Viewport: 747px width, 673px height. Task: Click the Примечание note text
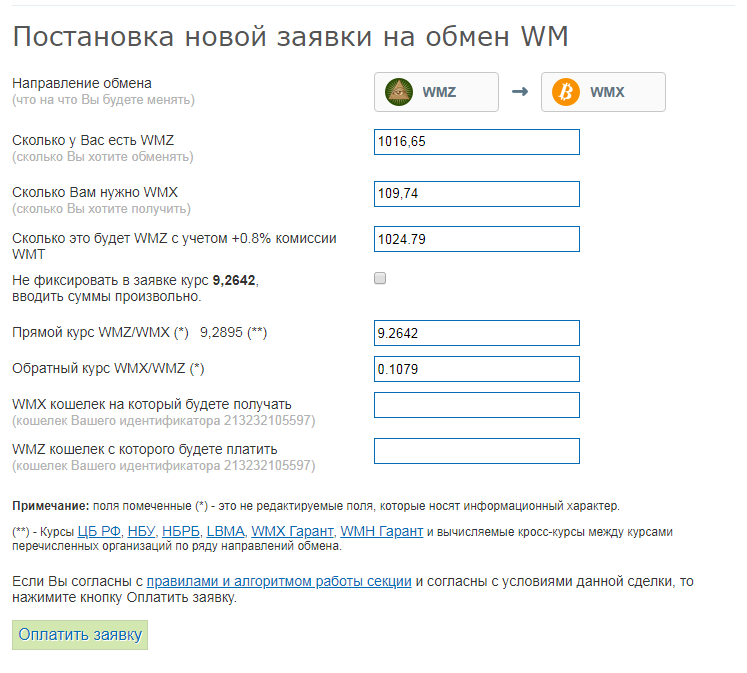point(316,506)
